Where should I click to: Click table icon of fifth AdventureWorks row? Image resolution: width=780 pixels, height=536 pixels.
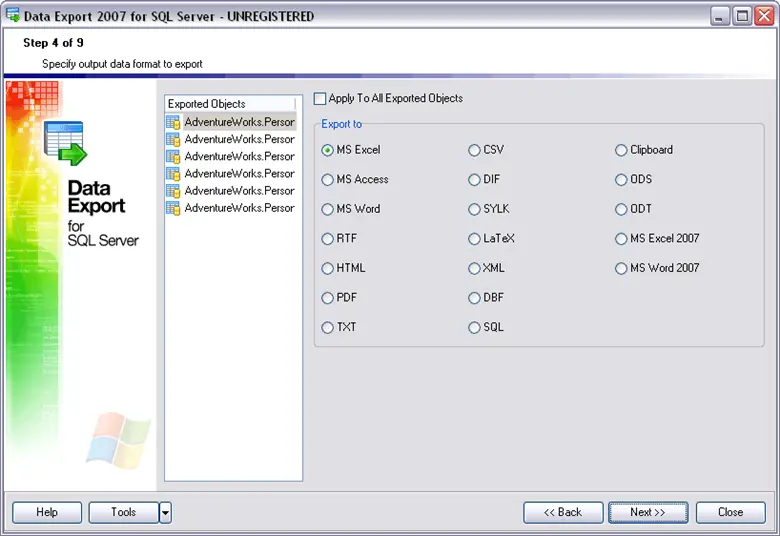(x=173, y=191)
